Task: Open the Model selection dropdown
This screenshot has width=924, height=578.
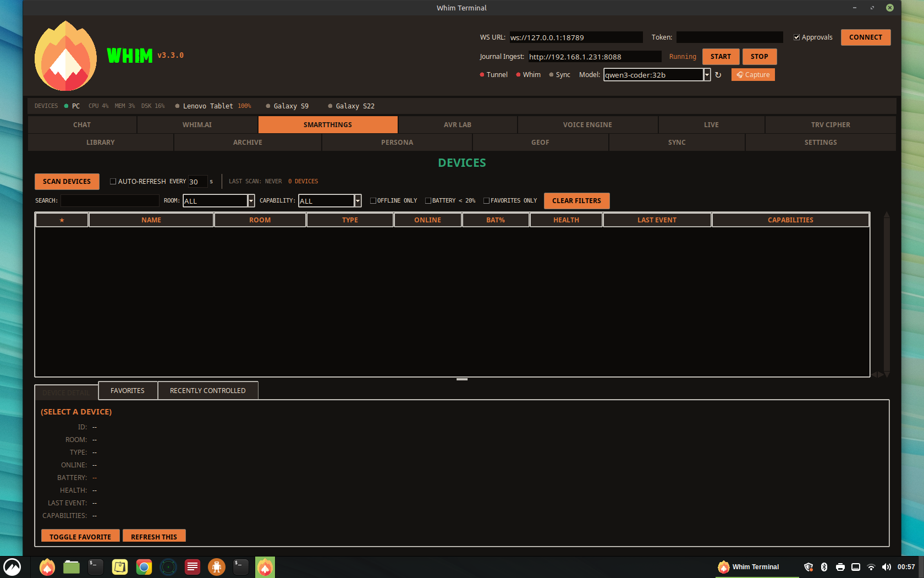Action: coord(707,75)
